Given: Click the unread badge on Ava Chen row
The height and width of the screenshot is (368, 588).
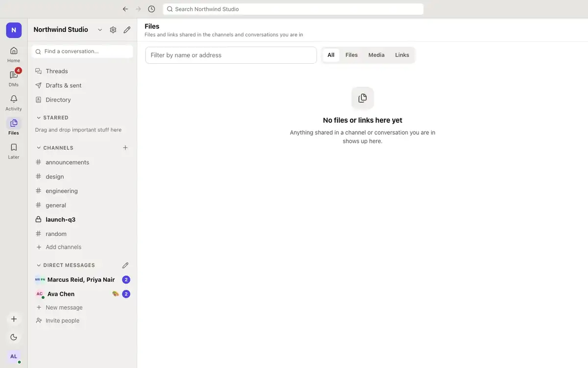Looking at the screenshot, I should 126,294.
